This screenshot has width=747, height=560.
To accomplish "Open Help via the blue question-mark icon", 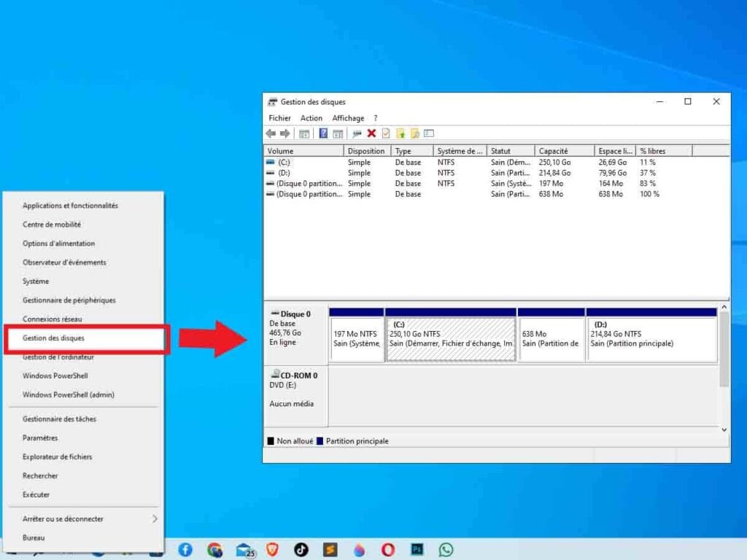I will click(323, 133).
